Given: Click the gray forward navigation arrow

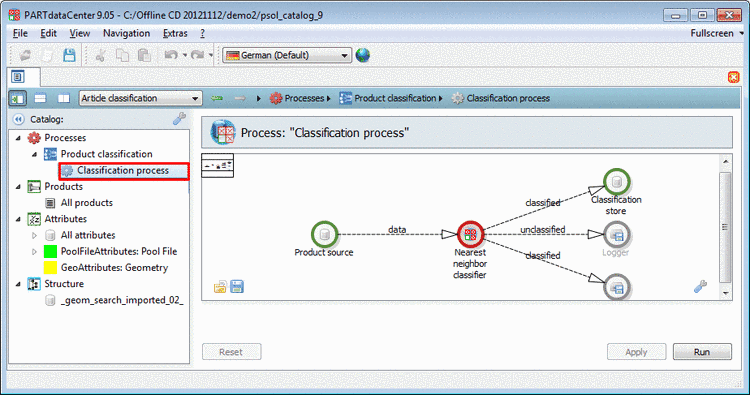Looking at the screenshot, I should tap(240, 99).
